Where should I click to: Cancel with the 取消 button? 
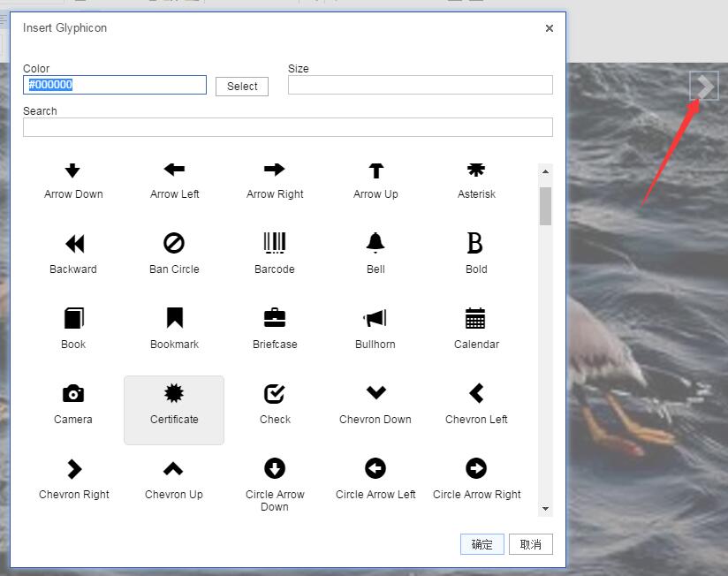(531, 544)
